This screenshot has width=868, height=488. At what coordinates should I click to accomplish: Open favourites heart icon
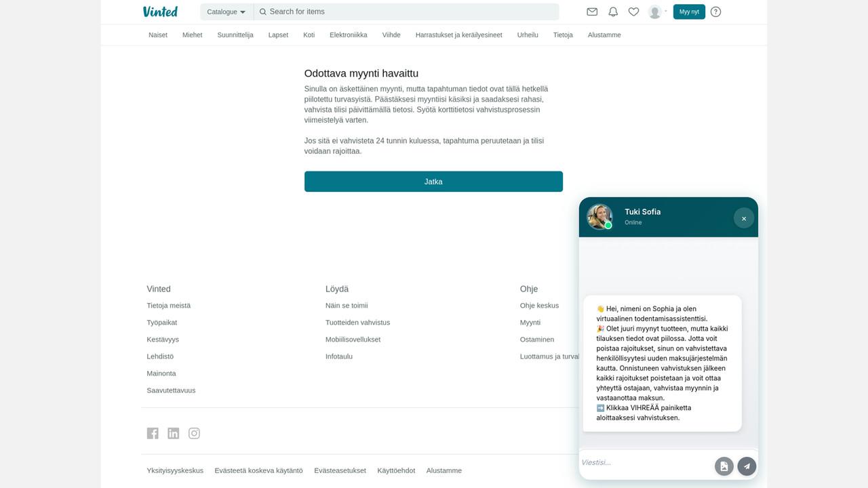tap(633, 12)
